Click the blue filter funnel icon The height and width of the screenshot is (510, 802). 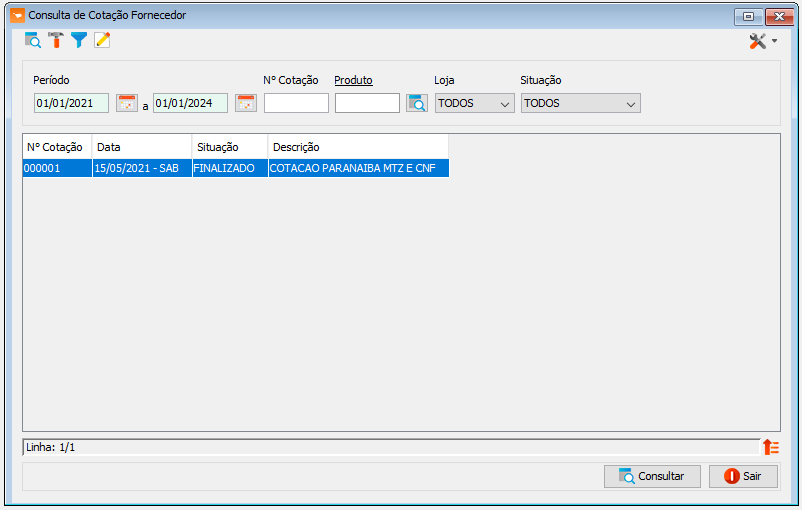(x=79, y=40)
